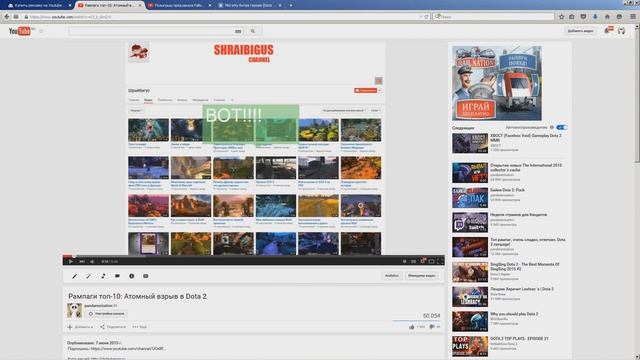Image resolution: width=640 pixels, height=360 pixels.
Task: Go to the browser home page icon
Action: click(607, 17)
